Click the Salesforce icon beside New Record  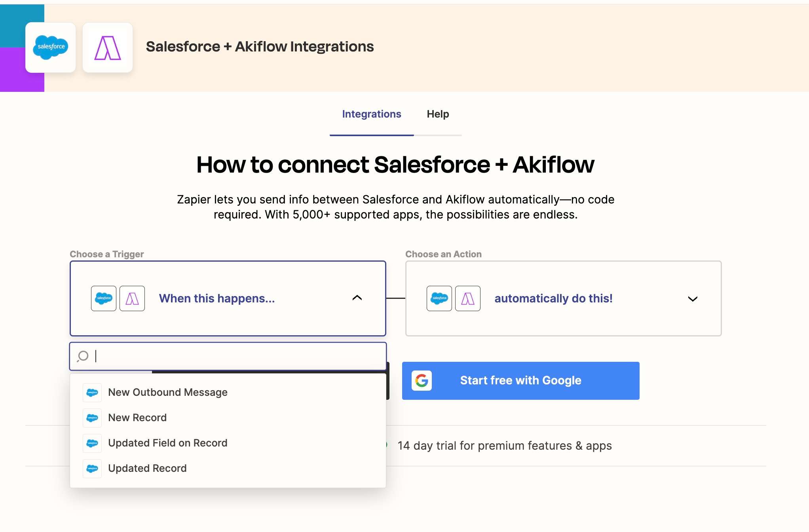tap(92, 418)
